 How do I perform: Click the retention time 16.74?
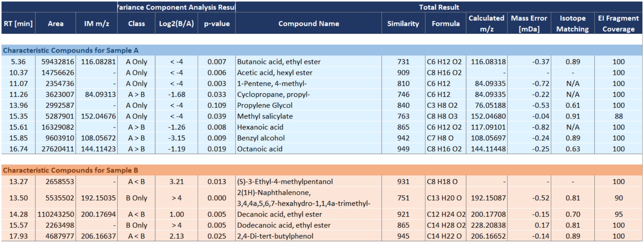[x=18, y=149]
